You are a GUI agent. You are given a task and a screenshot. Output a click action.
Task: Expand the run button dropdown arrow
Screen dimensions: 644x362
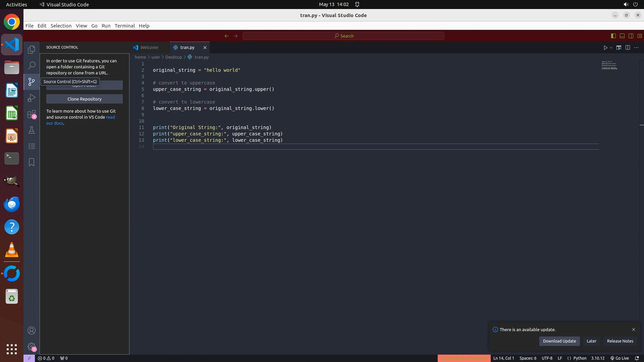click(x=611, y=48)
